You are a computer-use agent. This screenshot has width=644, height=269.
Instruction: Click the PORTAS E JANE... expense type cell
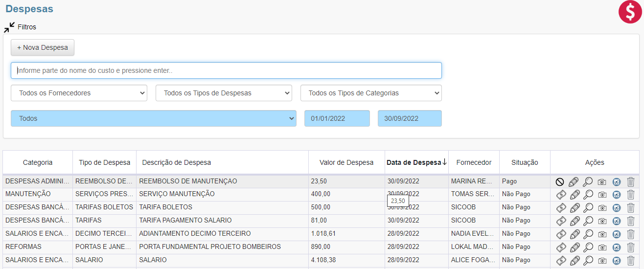pyautogui.click(x=104, y=247)
